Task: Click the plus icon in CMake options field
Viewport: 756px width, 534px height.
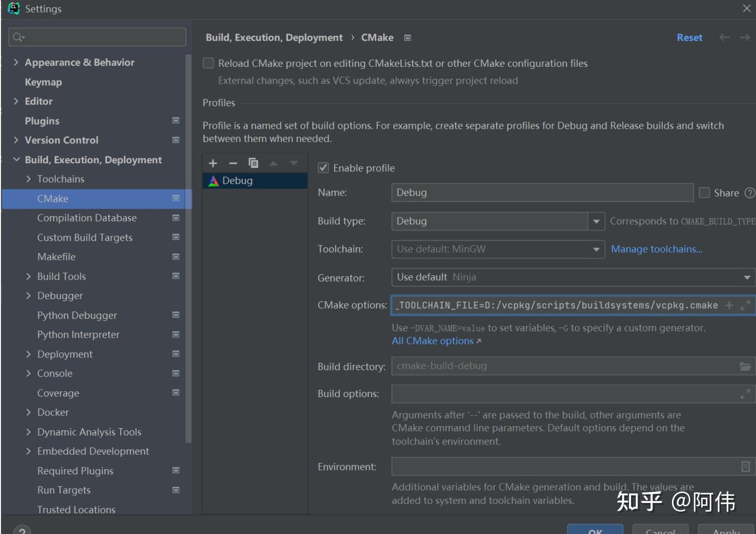Action: click(729, 306)
